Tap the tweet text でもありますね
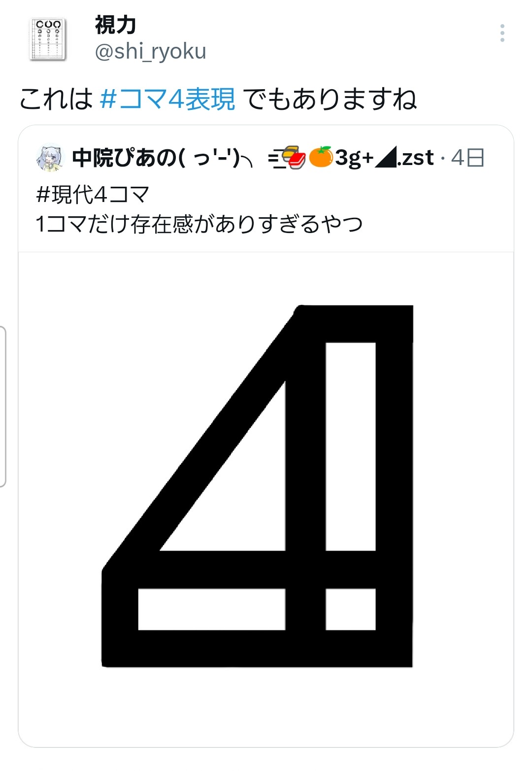The image size is (532, 771). [330, 99]
